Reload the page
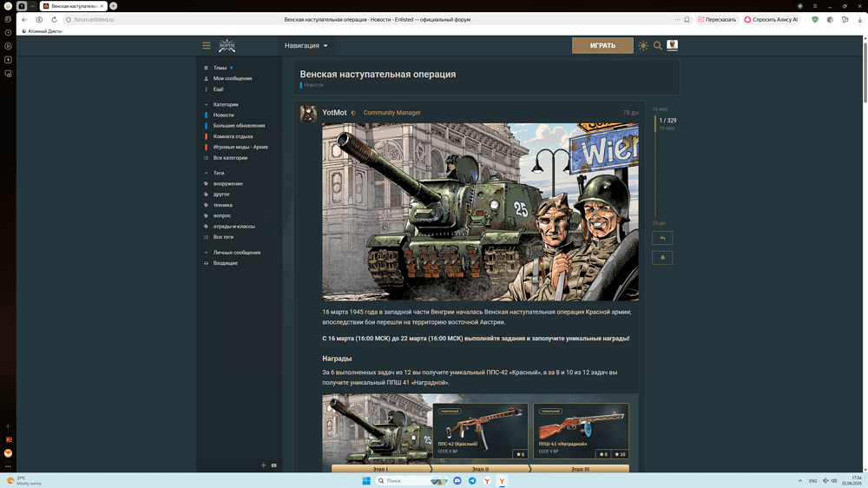This screenshot has height=488, width=868. point(54,19)
